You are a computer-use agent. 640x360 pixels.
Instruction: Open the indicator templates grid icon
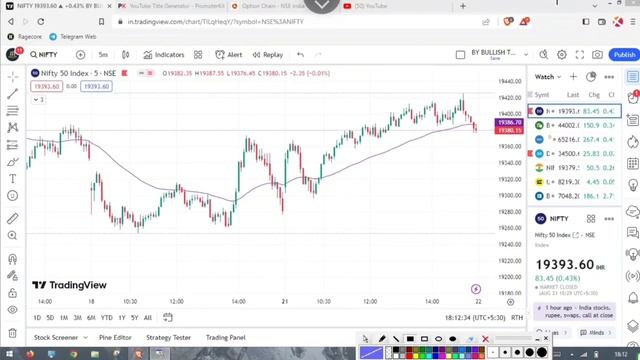coord(198,55)
